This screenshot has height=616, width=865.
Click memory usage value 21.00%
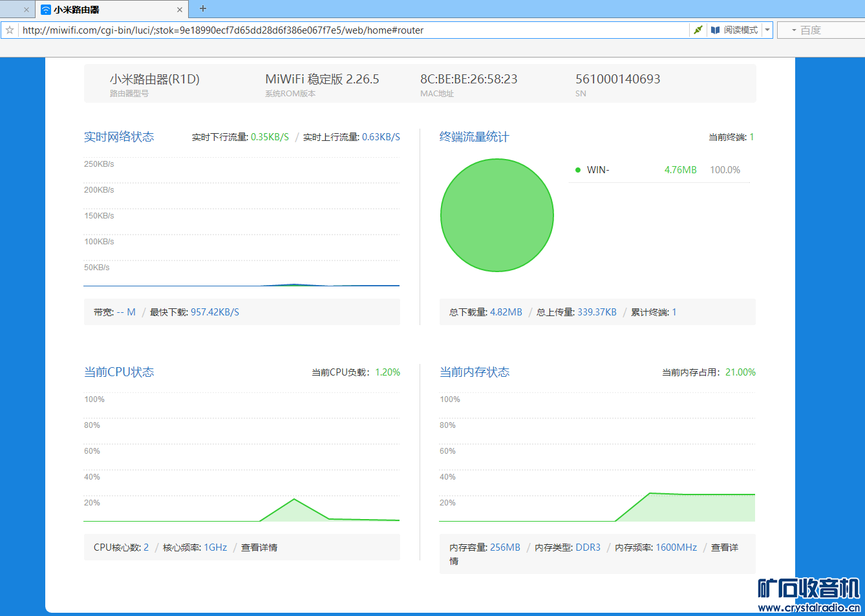tap(740, 372)
